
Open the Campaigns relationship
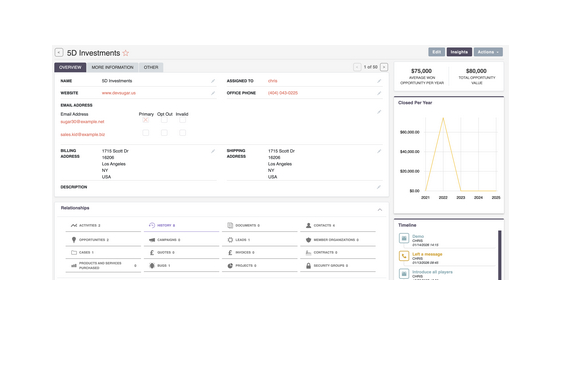(x=181, y=240)
